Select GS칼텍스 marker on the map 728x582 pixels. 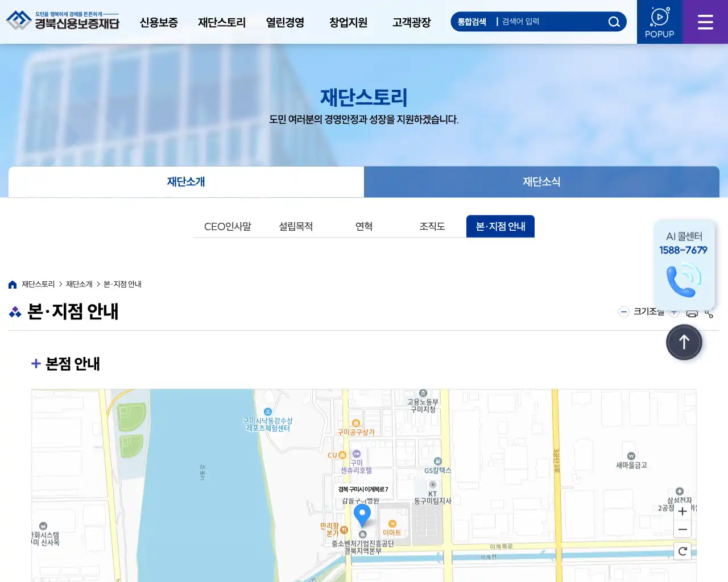[x=437, y=466]
